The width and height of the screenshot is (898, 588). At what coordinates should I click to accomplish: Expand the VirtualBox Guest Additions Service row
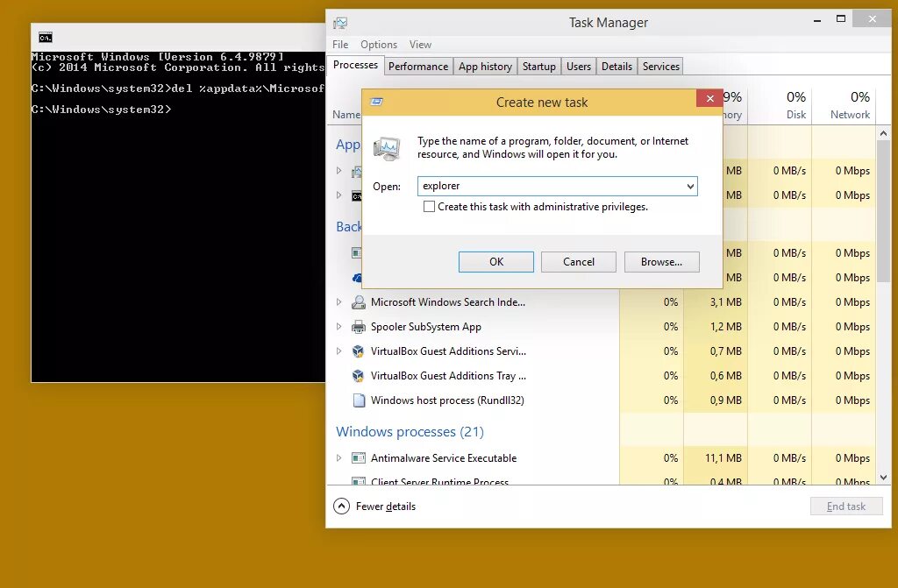[339, 351]
